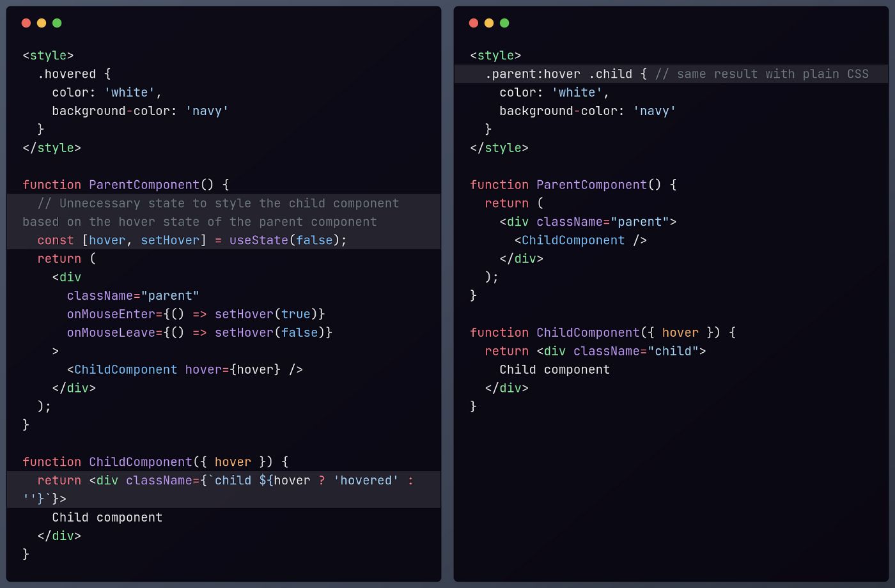Click the '.parent:hover .child {' selector

tap(566, 74)
